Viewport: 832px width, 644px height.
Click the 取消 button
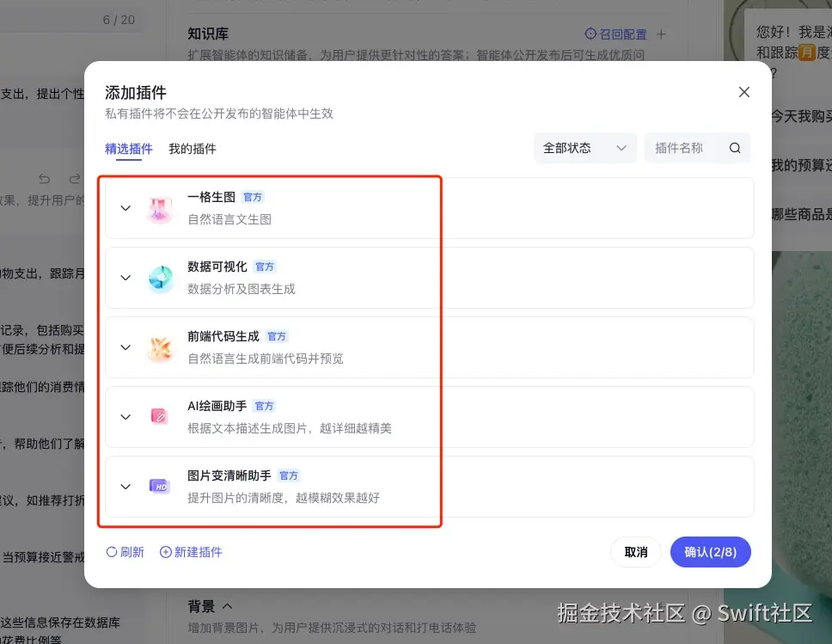tap(636, 552)
